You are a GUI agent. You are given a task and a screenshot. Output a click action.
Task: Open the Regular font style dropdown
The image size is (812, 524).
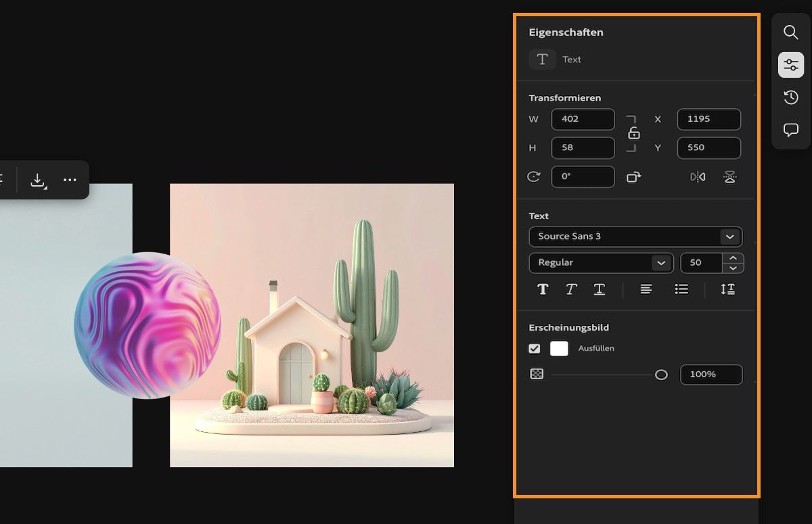[601, 263]
